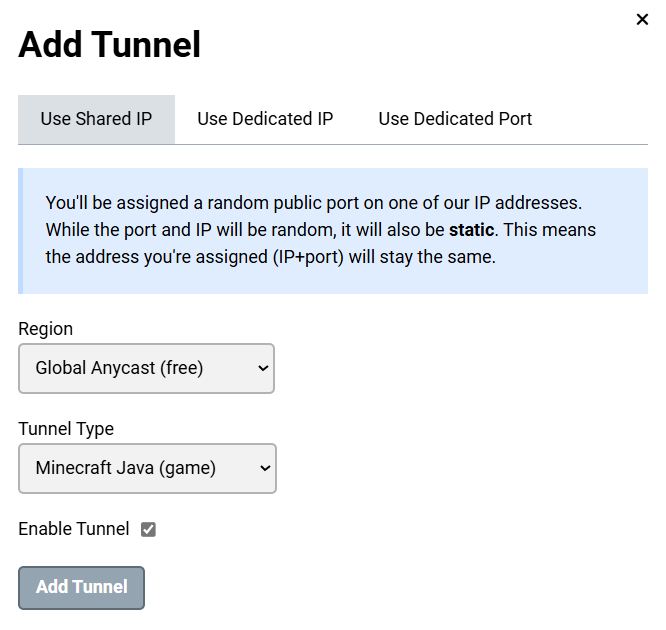The height and width of the screenshot is (630, 666).
Task: Close the Add Tunnel dialog
Action: click(x=642, y=19)
